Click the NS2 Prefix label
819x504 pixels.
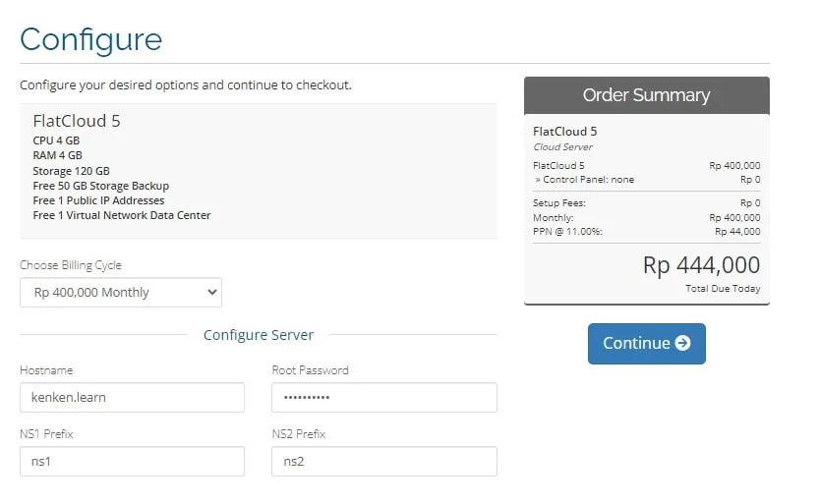coord(298,433)
